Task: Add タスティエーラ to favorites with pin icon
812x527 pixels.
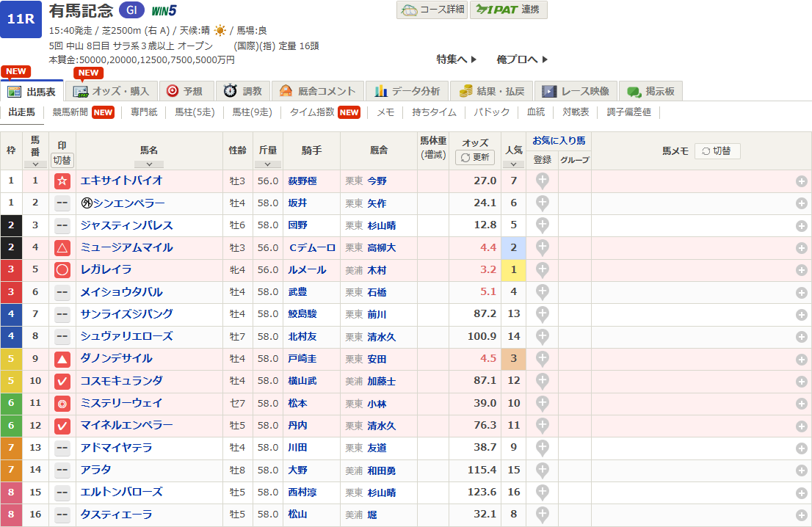Action: pyautogui.click(x=542, y=515)
